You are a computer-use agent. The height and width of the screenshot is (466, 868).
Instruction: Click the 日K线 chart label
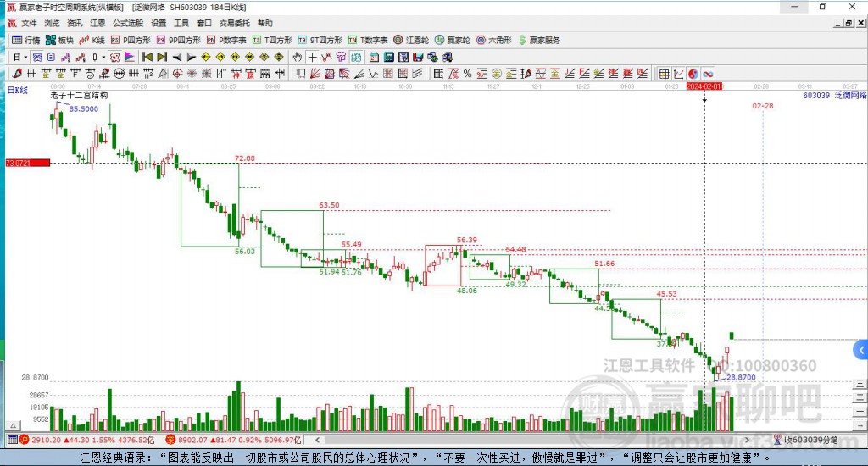(18, 90)
